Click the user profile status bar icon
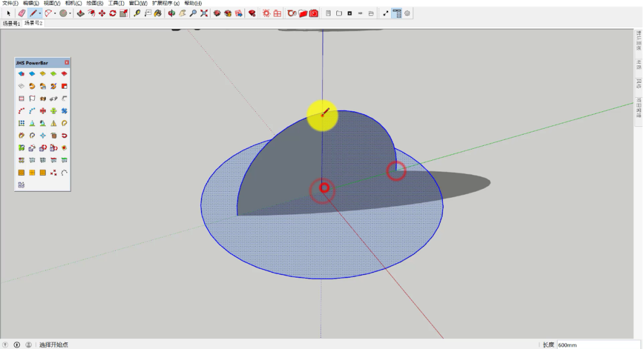The image size is (644, 349). 29,345
